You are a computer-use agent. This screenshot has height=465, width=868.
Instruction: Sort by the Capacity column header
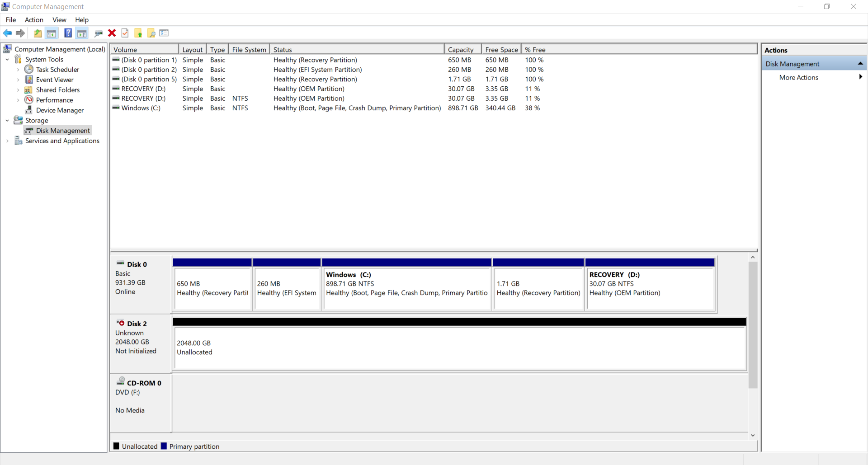coord(463,49)
